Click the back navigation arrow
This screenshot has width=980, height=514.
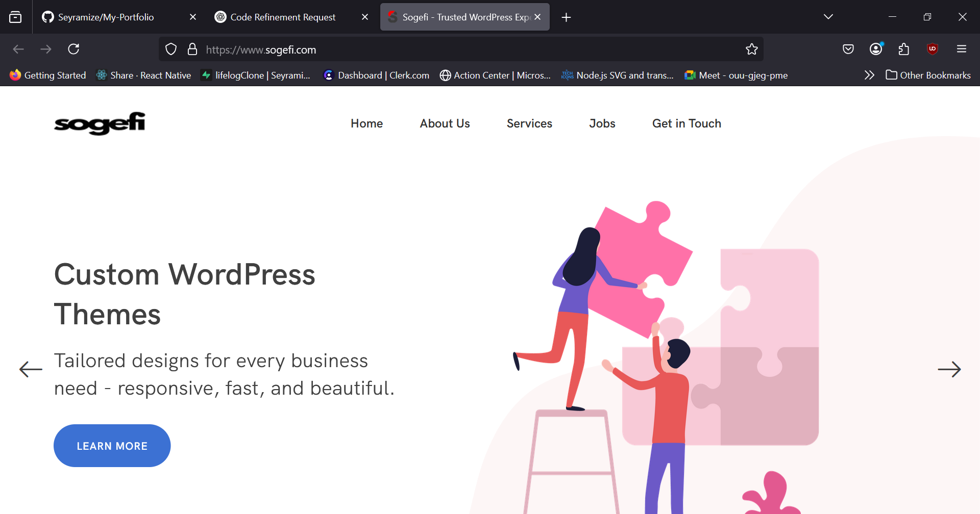coord(18,49)
